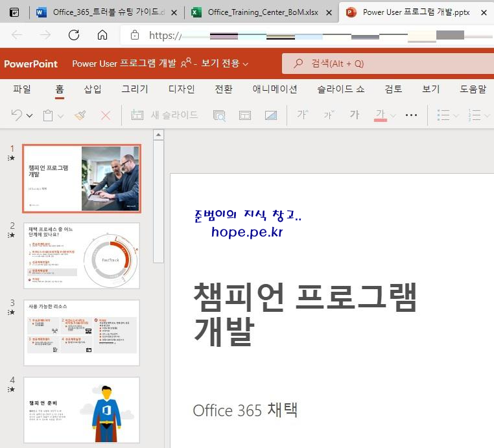
Task: Expand the Paste options dropdown
Action: coord(60,116)
